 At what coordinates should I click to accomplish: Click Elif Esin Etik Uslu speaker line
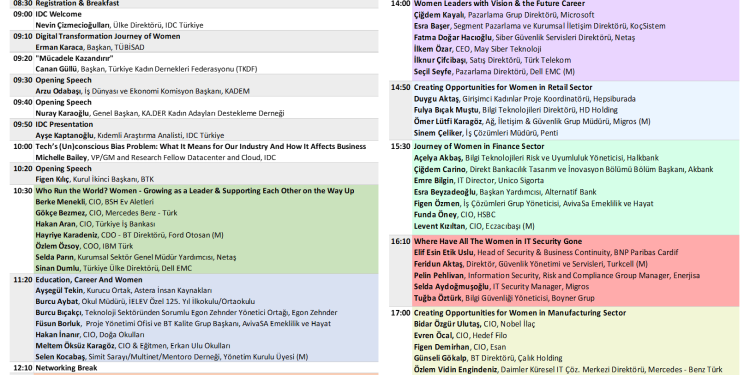tap(546, 253)
